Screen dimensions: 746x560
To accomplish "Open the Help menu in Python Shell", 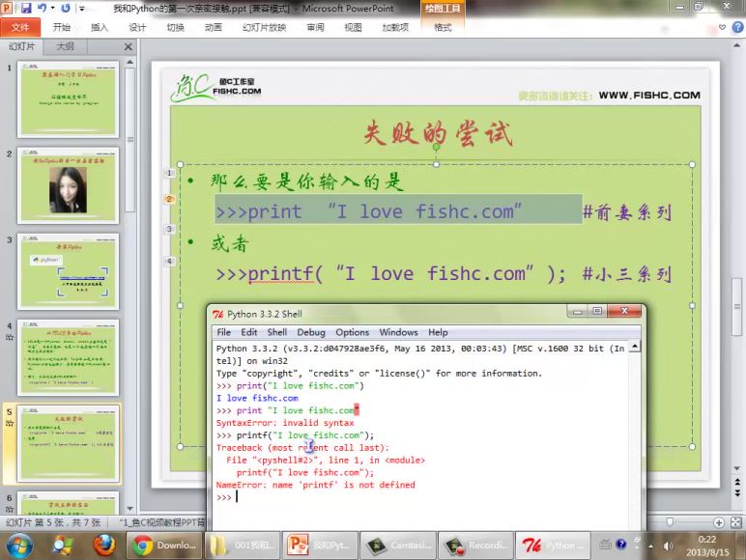I will pos(438,332).
